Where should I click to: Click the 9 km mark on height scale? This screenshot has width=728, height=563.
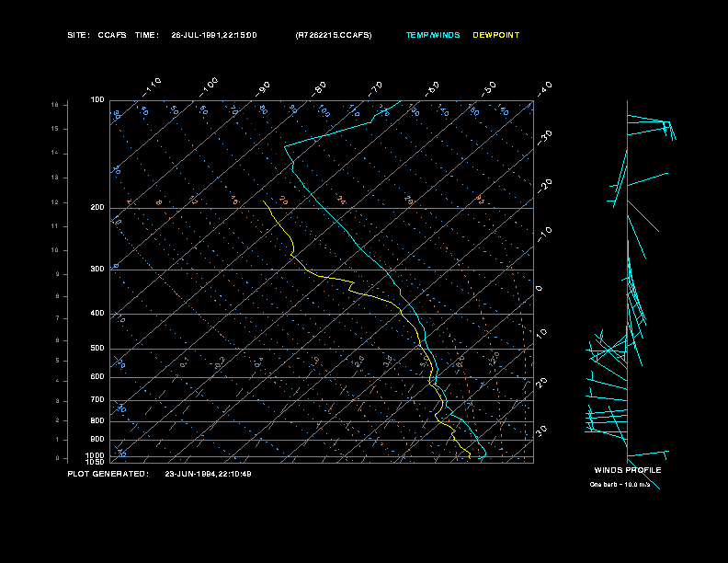(58, 274)
